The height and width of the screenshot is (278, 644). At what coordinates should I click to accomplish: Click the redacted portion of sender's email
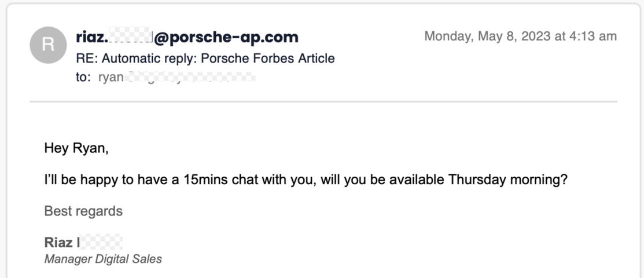click(x=130, y=37)
